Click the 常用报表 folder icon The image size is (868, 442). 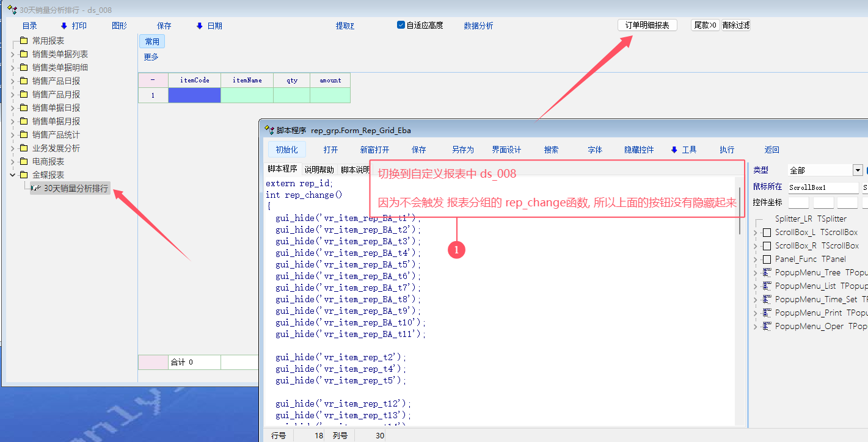pyautogui.click(x=24, y=41)
